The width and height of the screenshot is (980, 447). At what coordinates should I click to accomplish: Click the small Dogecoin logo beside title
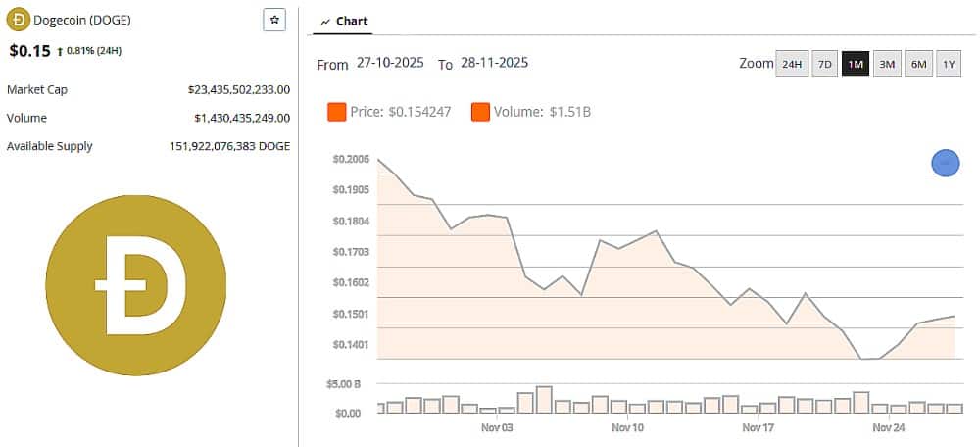point(18,20)
